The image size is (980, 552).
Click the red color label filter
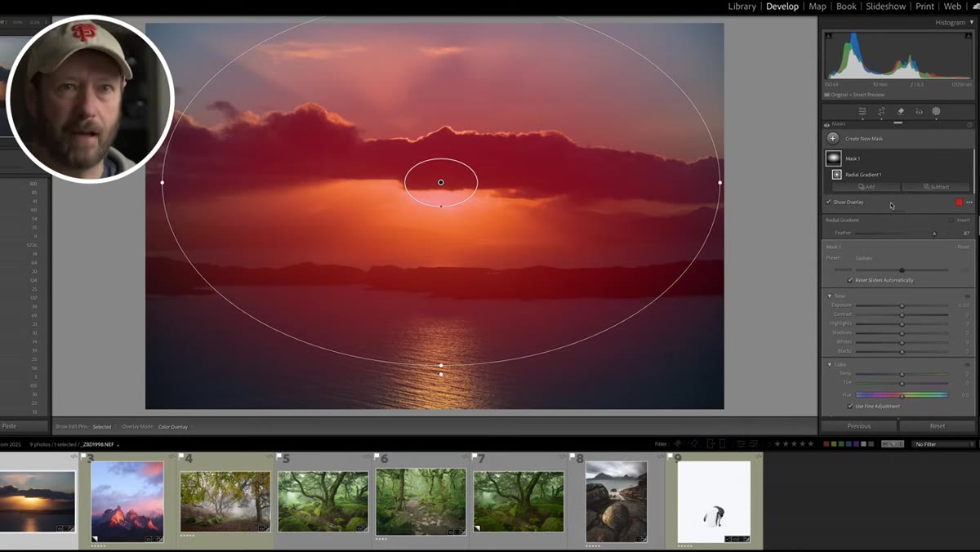coord(826,444)
